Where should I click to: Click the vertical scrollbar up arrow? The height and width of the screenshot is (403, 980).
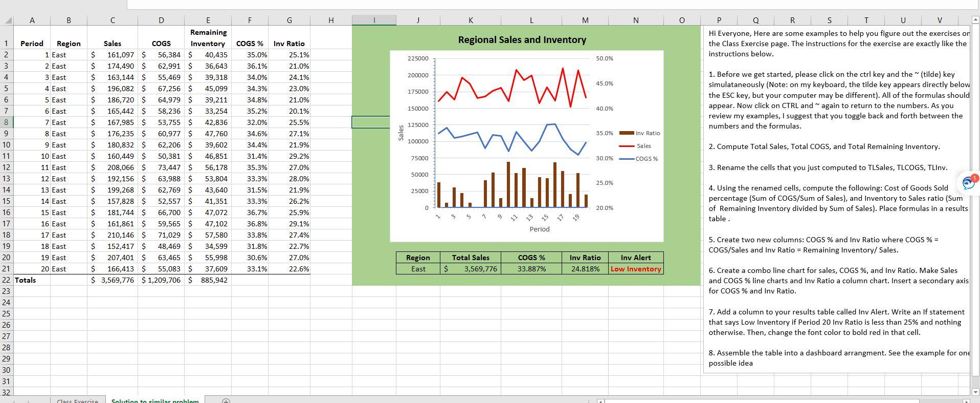(975, 20)
